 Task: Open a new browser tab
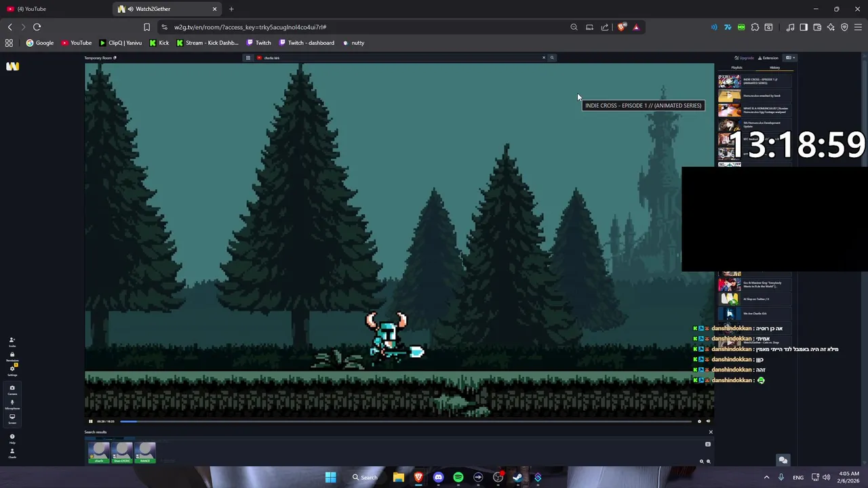click(231, 9)
